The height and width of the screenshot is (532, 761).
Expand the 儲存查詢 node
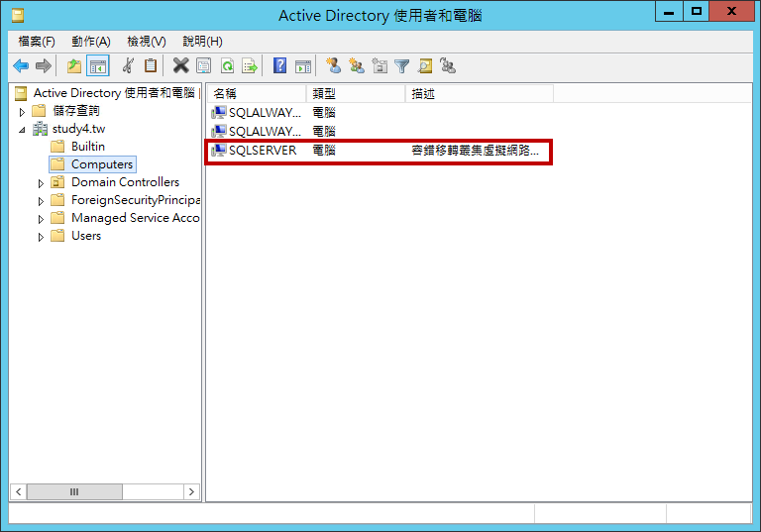[22, 112]
